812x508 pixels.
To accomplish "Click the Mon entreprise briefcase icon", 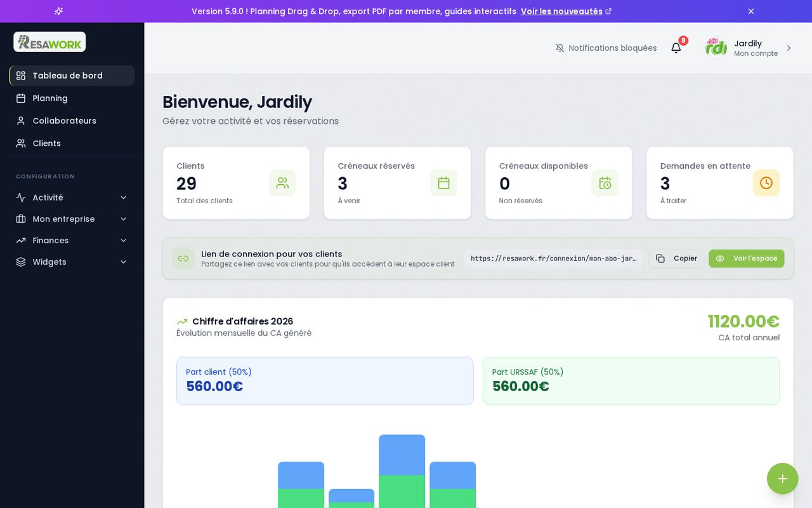I will pyautogui.click(x=21, y=219).
